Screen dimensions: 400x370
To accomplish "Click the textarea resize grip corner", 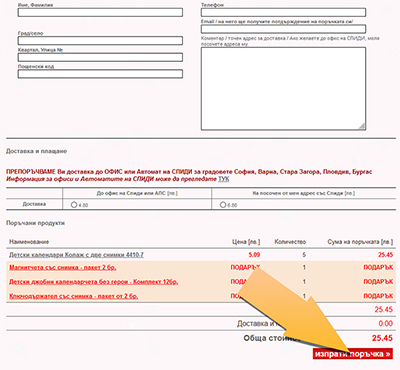I will tap(362, 126).
